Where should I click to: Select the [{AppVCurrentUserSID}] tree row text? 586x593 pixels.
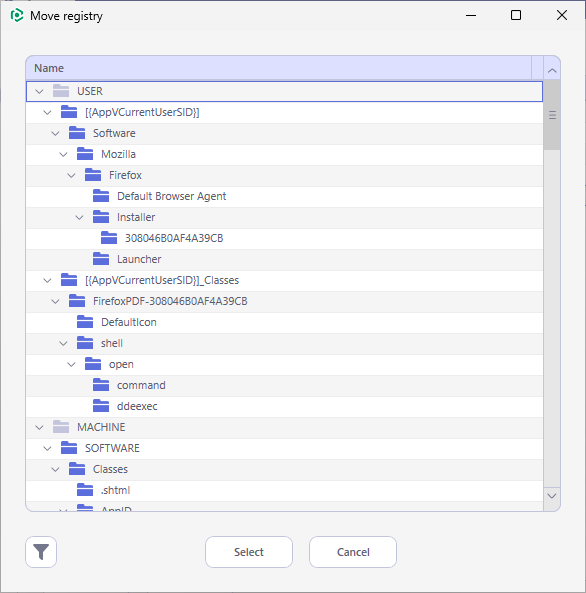tap(142, 112)
